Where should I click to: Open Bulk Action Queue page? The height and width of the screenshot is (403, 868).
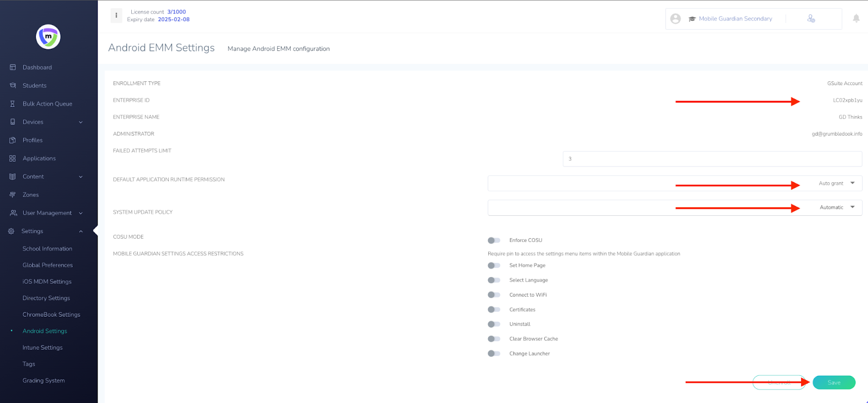tap(47, 104)
